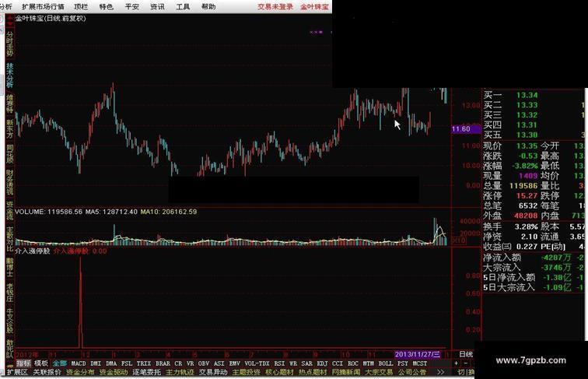
Task: Switch indicator to VOL-TDX
Action: point(257,363)
